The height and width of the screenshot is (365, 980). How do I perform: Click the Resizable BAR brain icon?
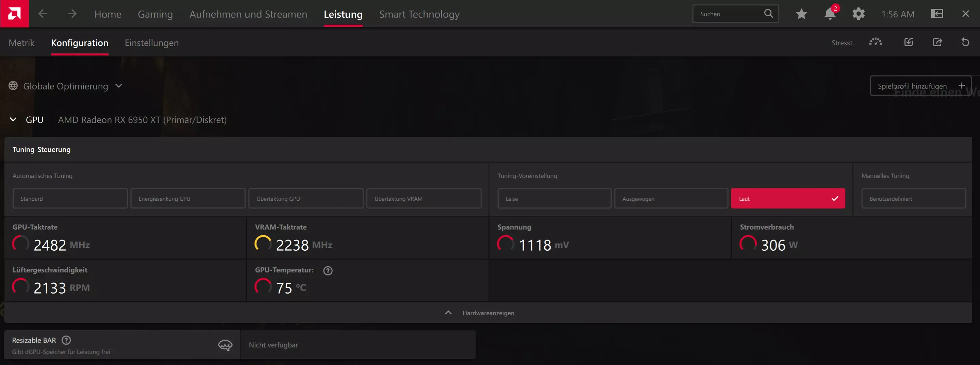[x=225, y=345]
